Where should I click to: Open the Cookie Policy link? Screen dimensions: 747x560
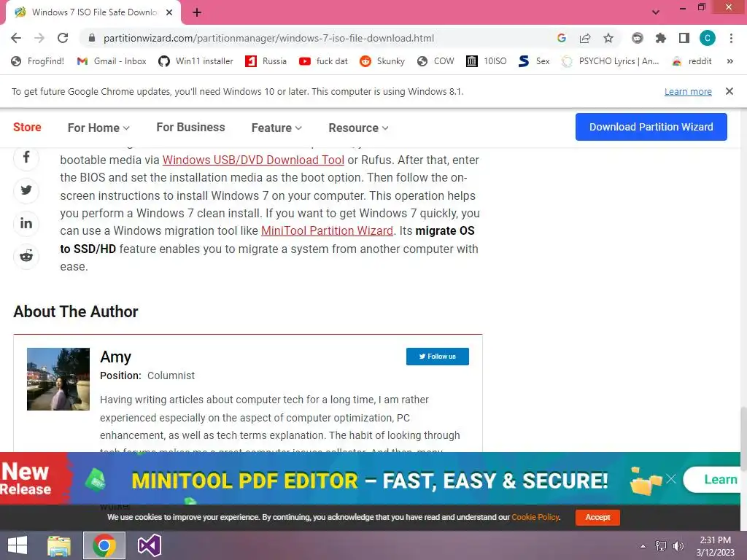coord(535,517)
